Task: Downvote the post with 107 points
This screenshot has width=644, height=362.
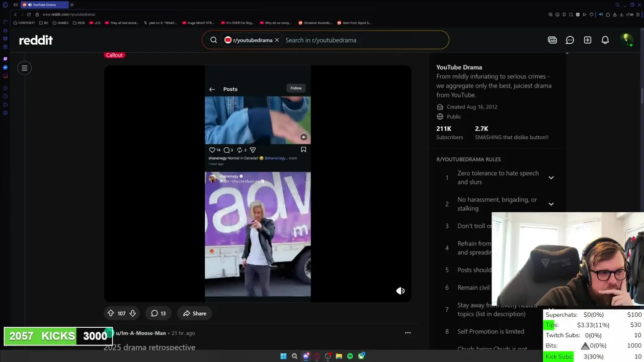Action: click(133, 313)
